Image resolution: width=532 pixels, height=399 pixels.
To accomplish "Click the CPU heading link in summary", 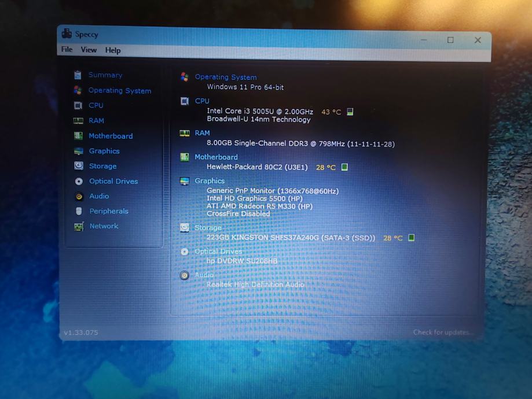I will point(202,101).
